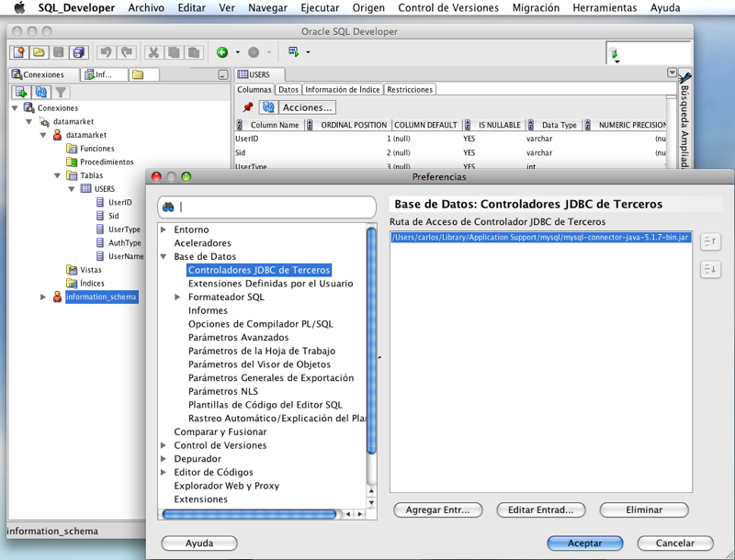The width and height of the screenshot is (735, 560).
Task: Open the SQL Worksheet dropdown arrow
Action: tap(308, 52)
